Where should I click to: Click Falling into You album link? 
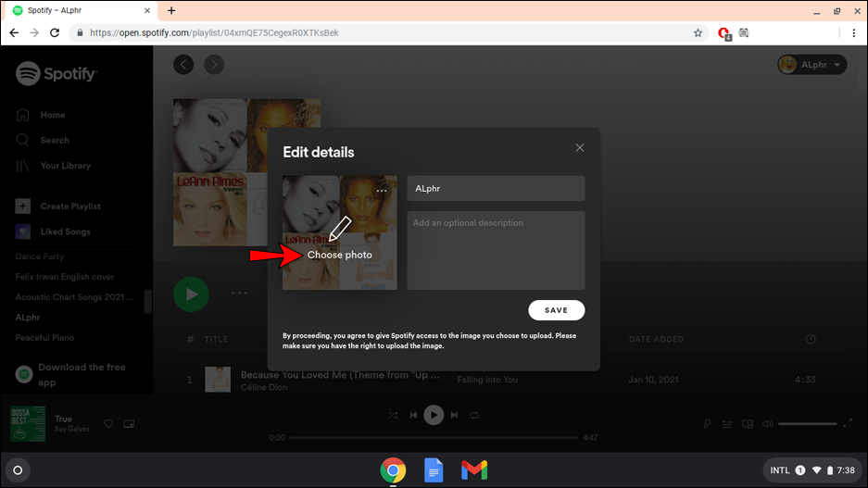point(487,380)
